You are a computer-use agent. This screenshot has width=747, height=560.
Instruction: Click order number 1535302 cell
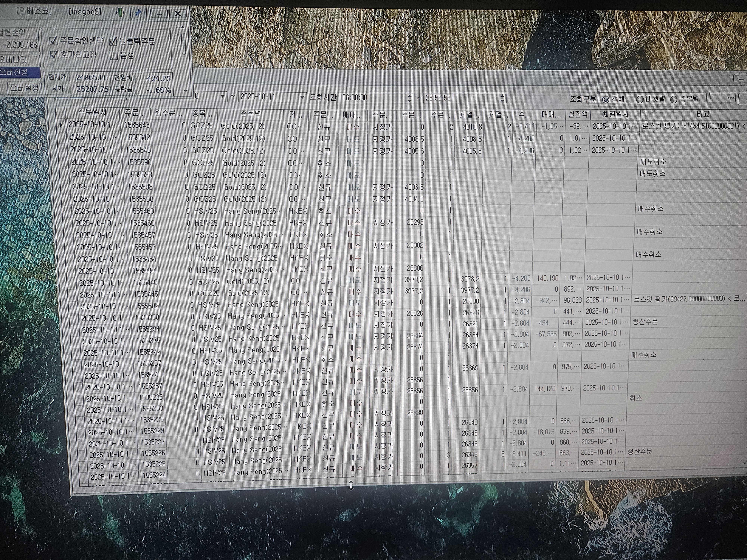tap(147, 306)
